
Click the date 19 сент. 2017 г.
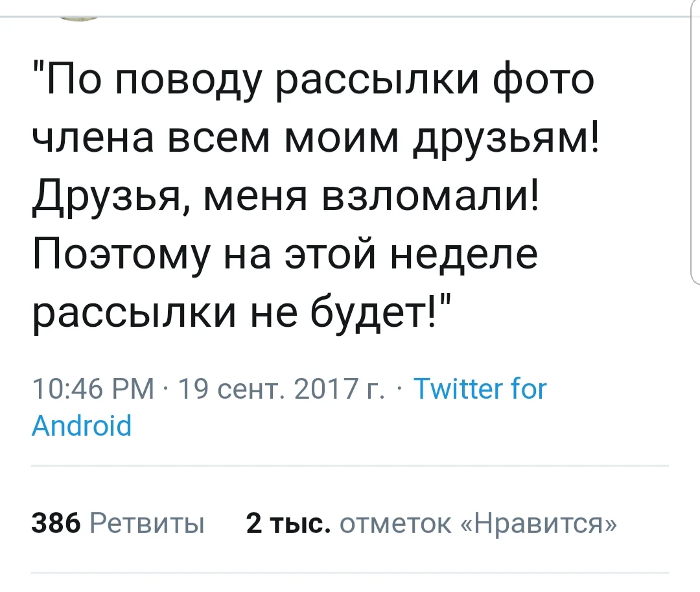coord(283,390)
